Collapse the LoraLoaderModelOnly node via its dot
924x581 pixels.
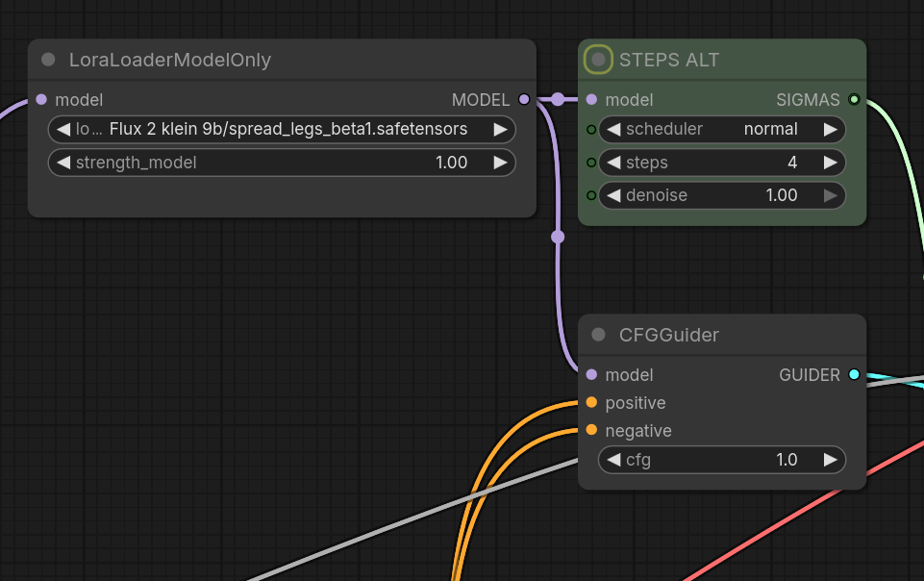pos(48,60)
